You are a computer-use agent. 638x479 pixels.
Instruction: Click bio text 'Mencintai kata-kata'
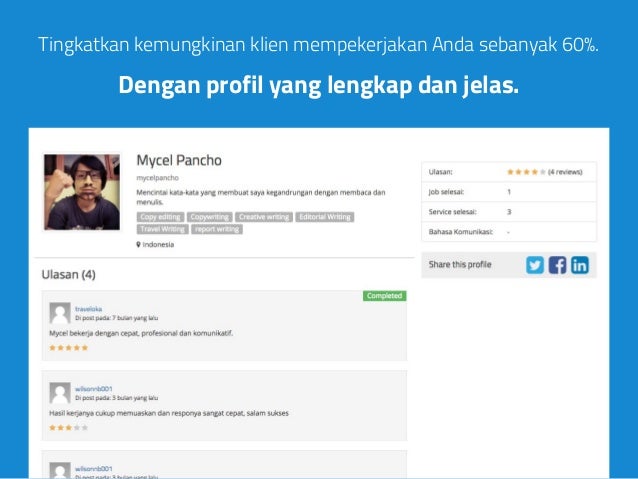point(260,197)
